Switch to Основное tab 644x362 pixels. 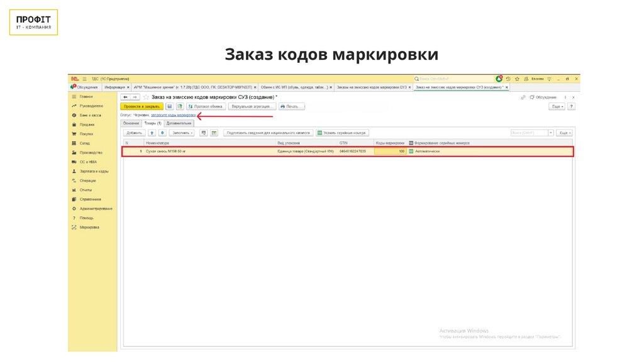point(131,123)
